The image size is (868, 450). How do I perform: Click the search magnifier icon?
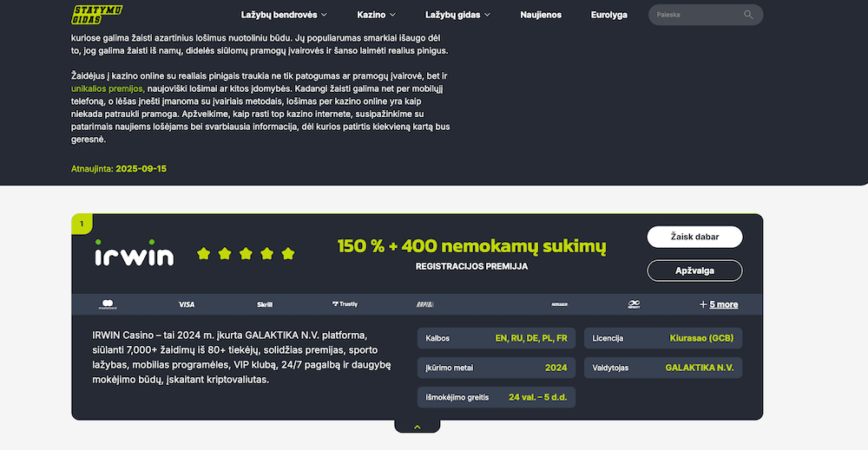tap(748, 15)
